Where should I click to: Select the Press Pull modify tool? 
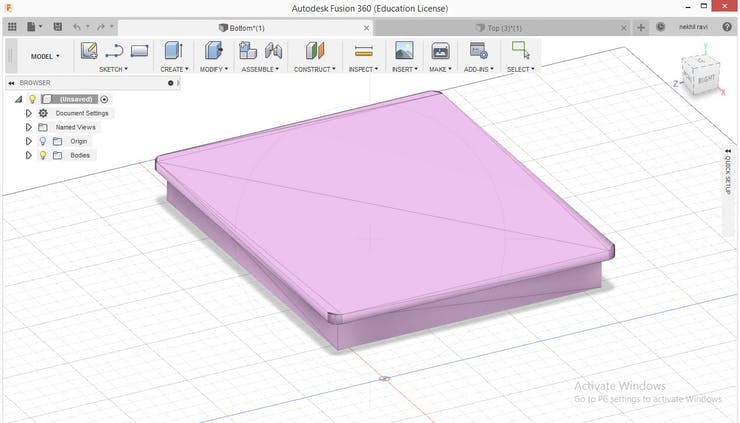pos(213,50)
